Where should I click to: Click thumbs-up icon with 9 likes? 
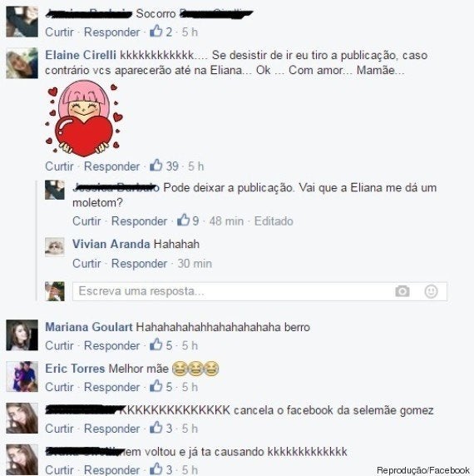[x=184, y=220]
